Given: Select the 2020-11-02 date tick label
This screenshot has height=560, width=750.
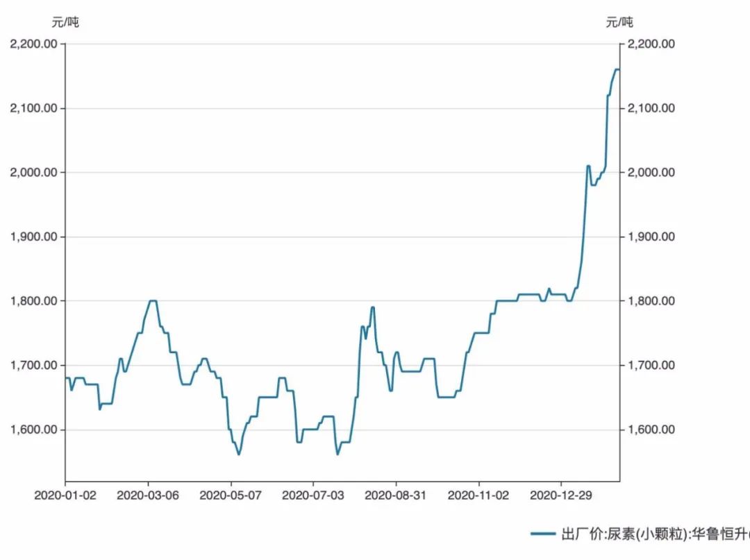Looking at the screenshot, I should [x=478, y=495].
